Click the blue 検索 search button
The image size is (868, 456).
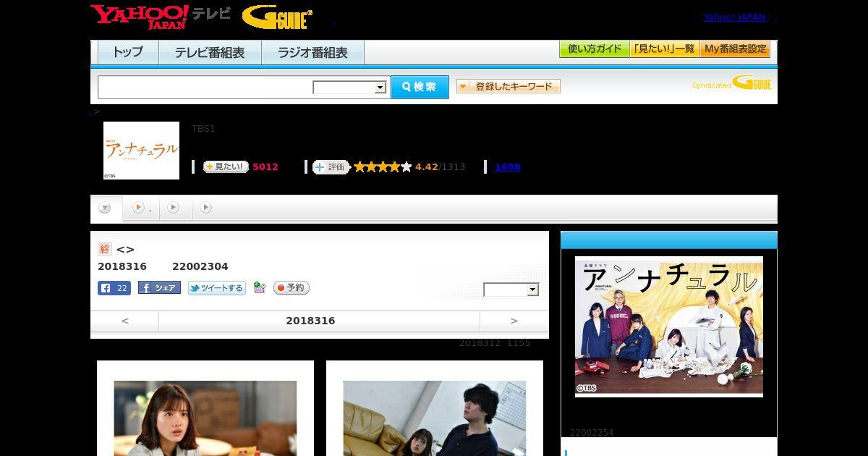(420, 87)
